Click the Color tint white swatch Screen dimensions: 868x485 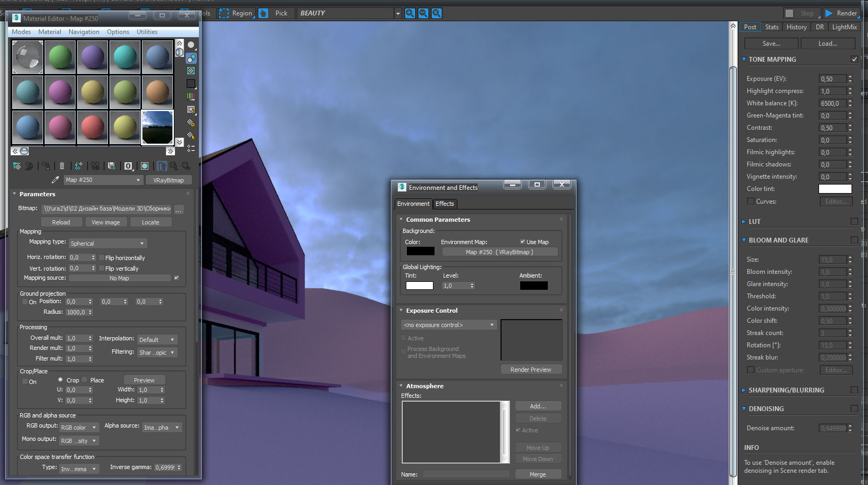834,189
